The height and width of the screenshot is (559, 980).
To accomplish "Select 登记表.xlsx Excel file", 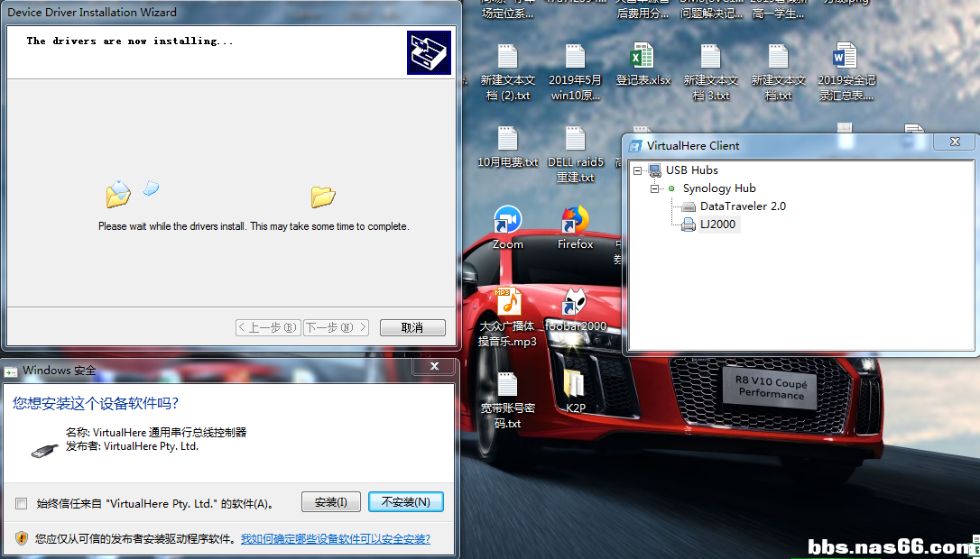I will tap(643, 65).
